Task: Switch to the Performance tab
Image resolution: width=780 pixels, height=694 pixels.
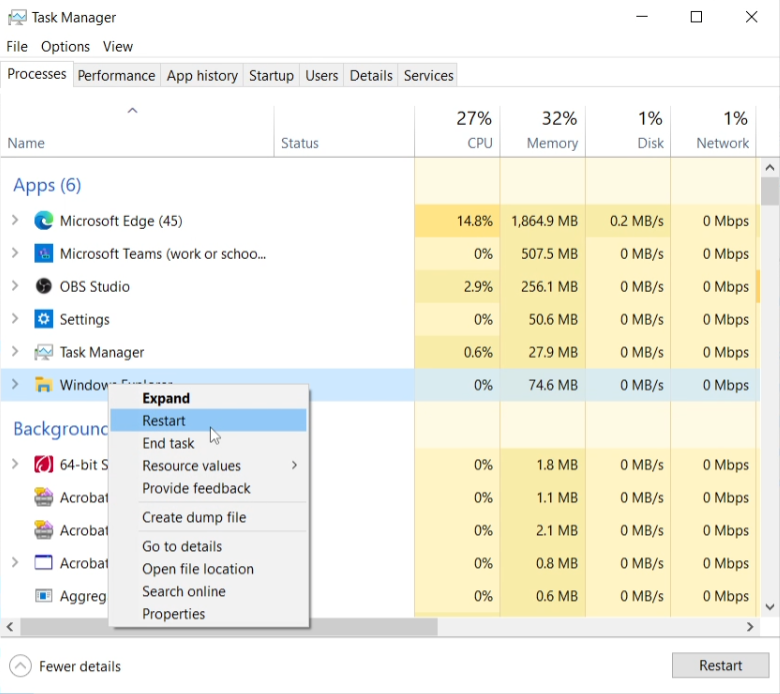Action: (116, 76)
